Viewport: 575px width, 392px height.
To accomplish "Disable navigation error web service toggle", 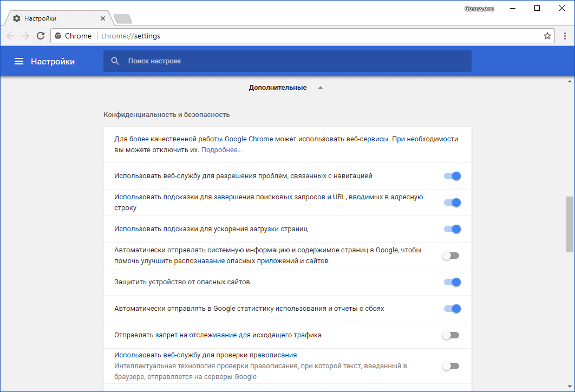I will pos(452,176).
